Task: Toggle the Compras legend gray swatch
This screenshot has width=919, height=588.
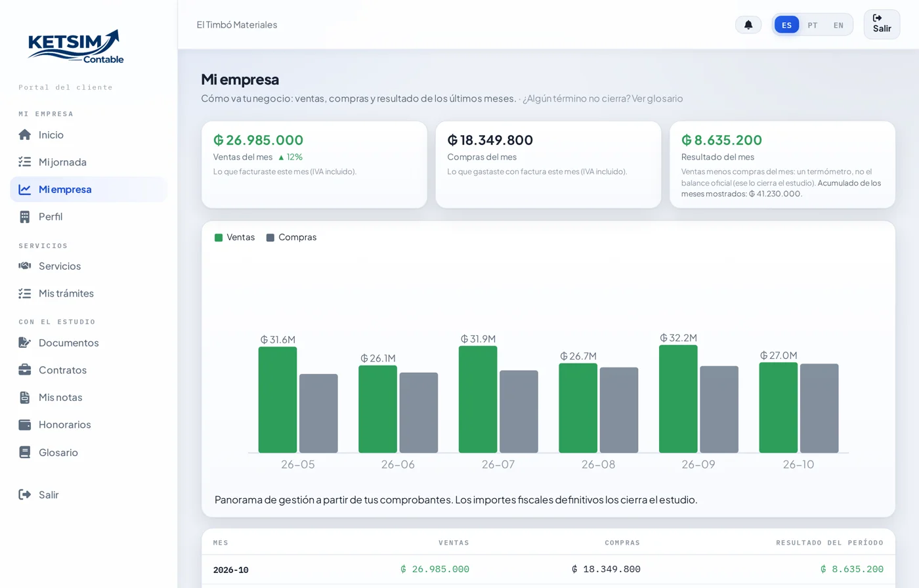Action: [270, 238]
